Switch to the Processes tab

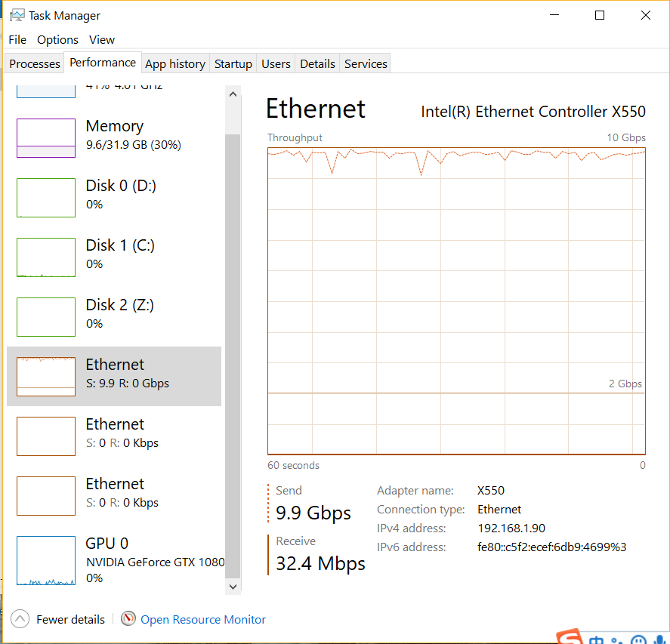35,63
